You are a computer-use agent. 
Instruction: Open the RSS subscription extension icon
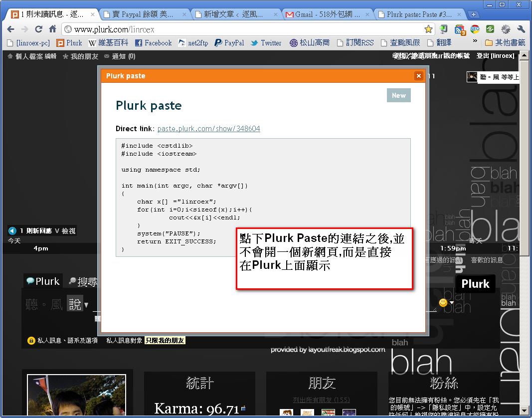tap(460, 29)
